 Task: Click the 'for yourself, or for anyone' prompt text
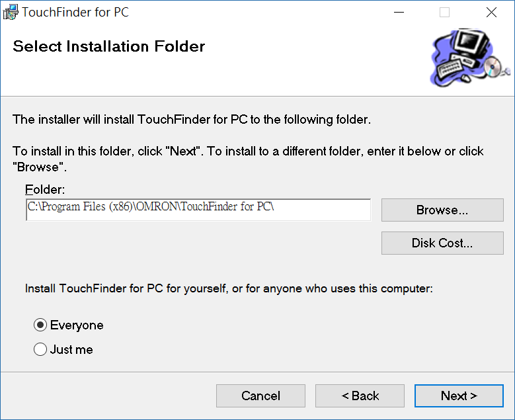click(229, 288)
